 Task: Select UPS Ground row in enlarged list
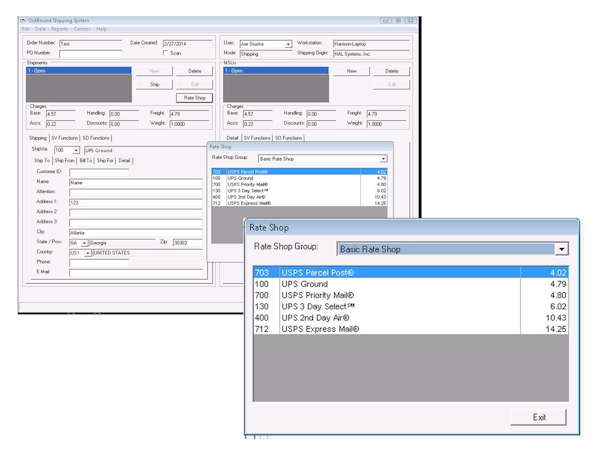point(411,284)
